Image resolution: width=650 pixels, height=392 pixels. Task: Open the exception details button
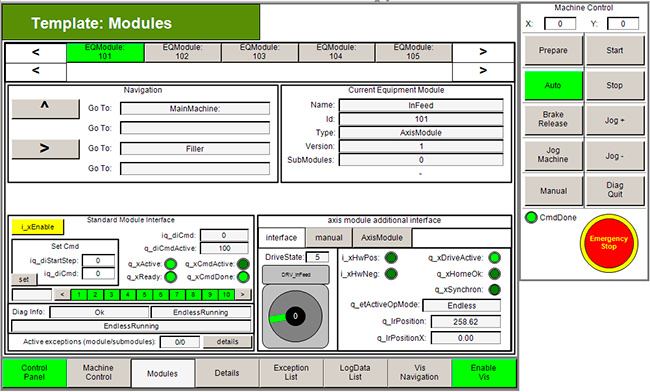tap(227, 341)
